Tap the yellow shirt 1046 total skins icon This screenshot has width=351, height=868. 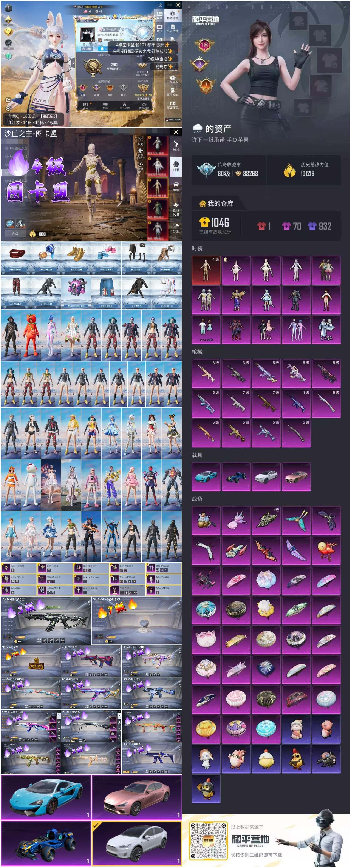(204, 222)
